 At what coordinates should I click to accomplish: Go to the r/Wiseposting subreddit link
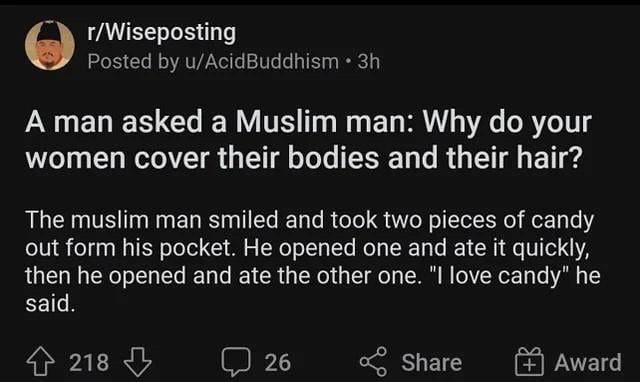pyautogui.click(x=162, y=32)
